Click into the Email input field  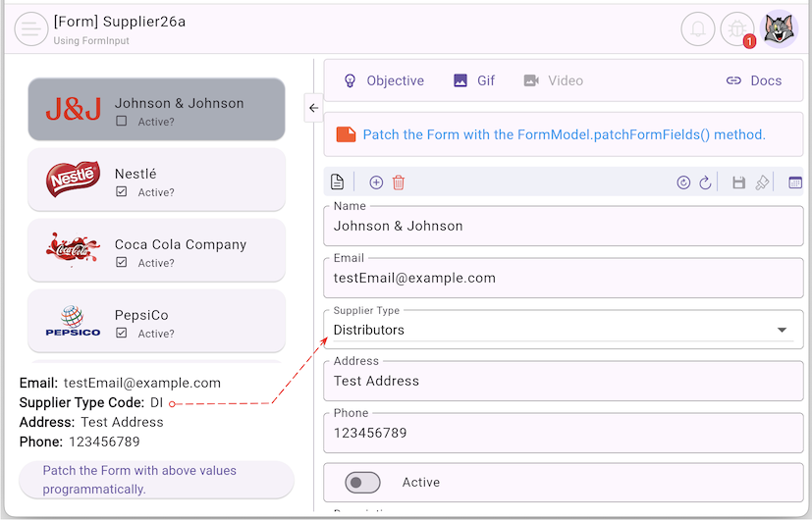[563, 278]
